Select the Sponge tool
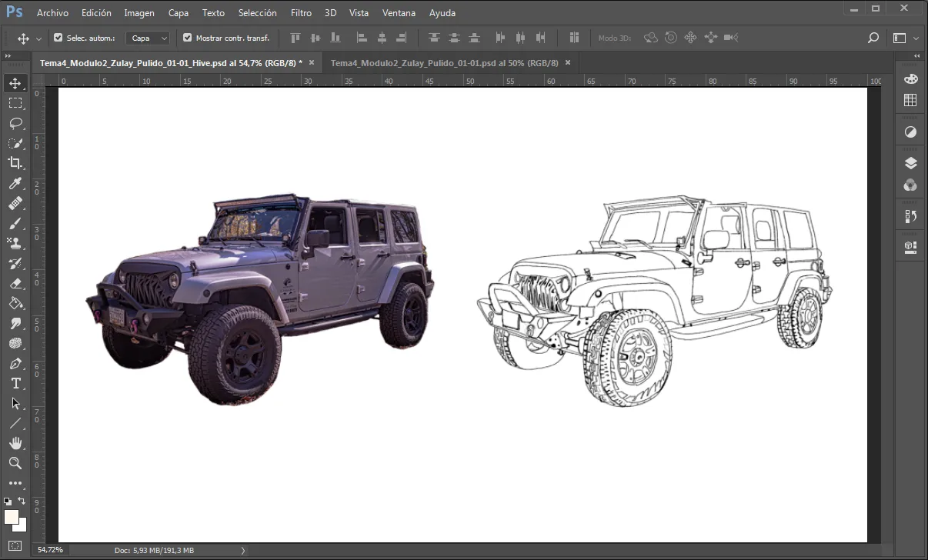Viewport: 928px width, 560px height. [15, 343]
